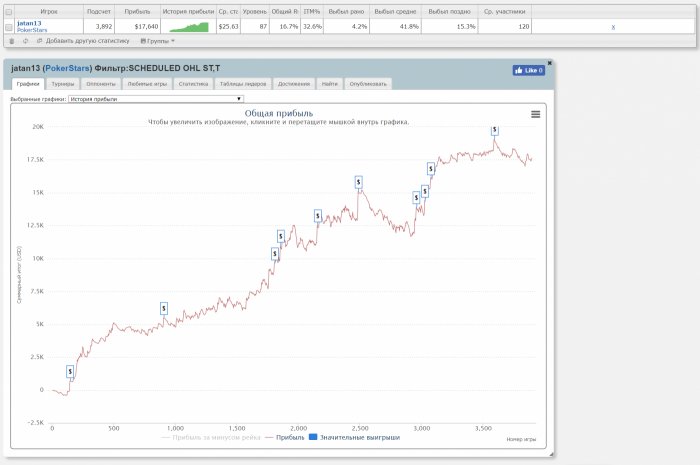Click the highest $ marker near 20K
The image size is (700, 465).
coord(495,129)
